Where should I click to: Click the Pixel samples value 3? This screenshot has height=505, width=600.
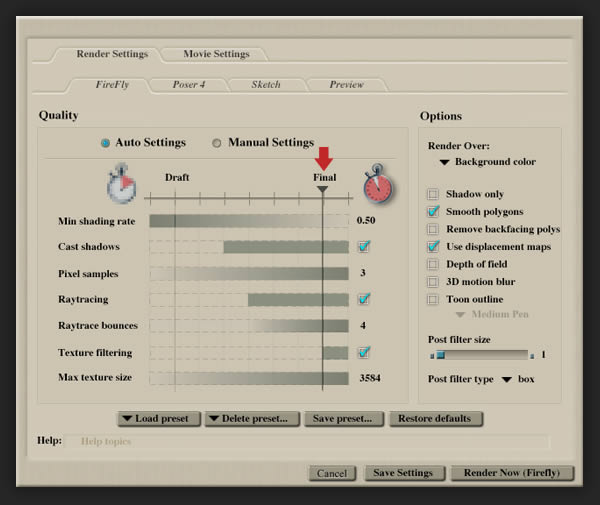(x=363, y=273)
